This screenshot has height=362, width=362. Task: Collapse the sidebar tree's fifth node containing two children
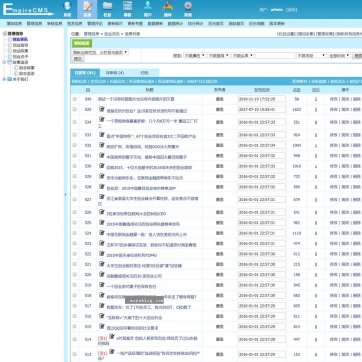(4, 62)
